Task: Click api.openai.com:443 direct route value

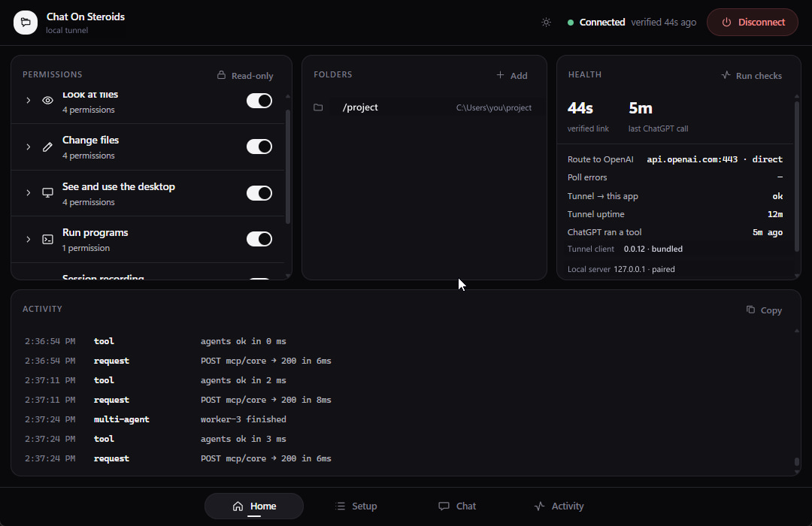Action: click(x=715, y=159)
